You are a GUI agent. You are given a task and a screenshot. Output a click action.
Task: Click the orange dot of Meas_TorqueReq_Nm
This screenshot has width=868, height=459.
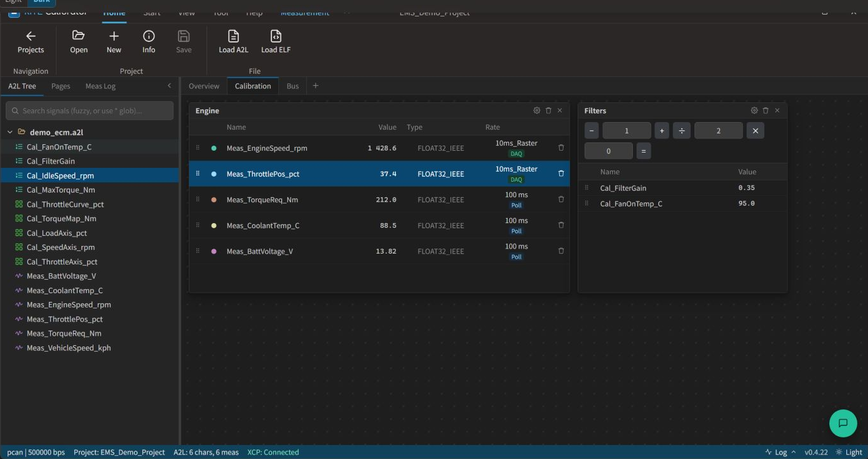click(x=214, y=200)
